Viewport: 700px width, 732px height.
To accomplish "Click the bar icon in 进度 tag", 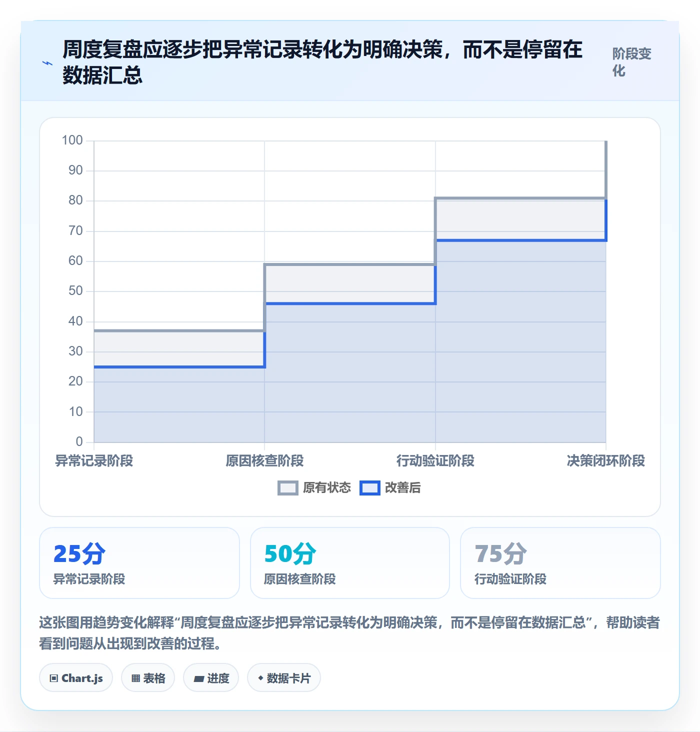I will click(x=199, y=679).
